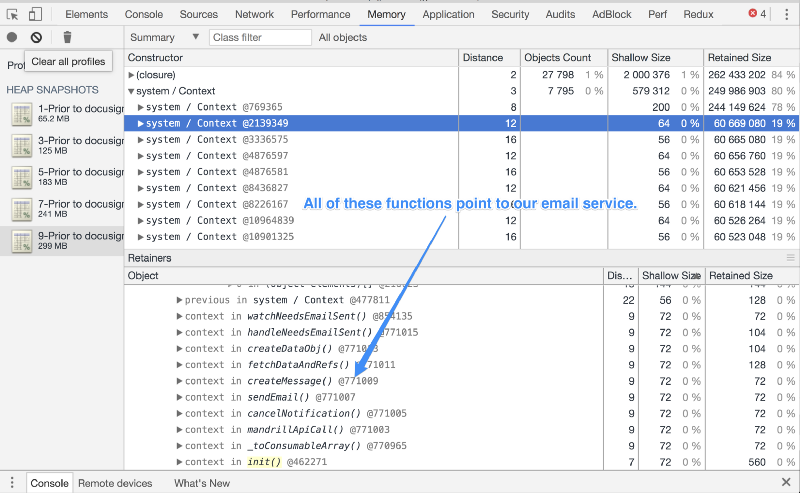This screenshot has width=800, height=493.
Task: Close the console drawer
Action: (x=785, y=483)
